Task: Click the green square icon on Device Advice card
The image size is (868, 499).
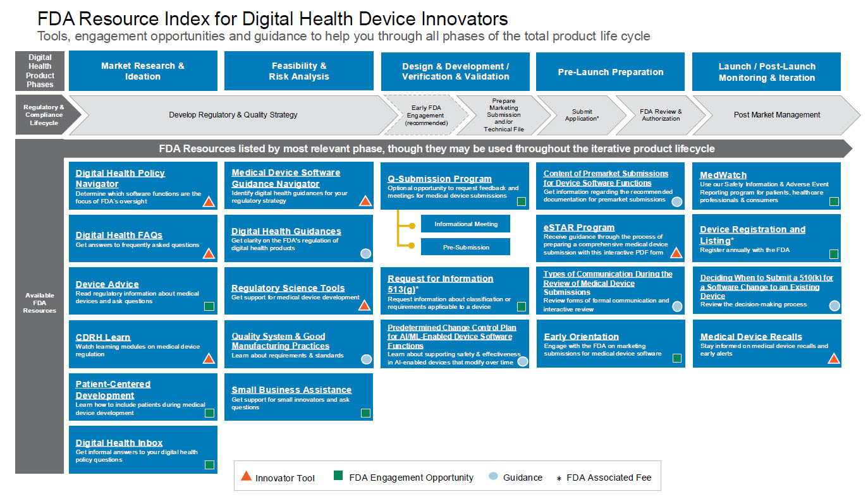Action: 209,307
